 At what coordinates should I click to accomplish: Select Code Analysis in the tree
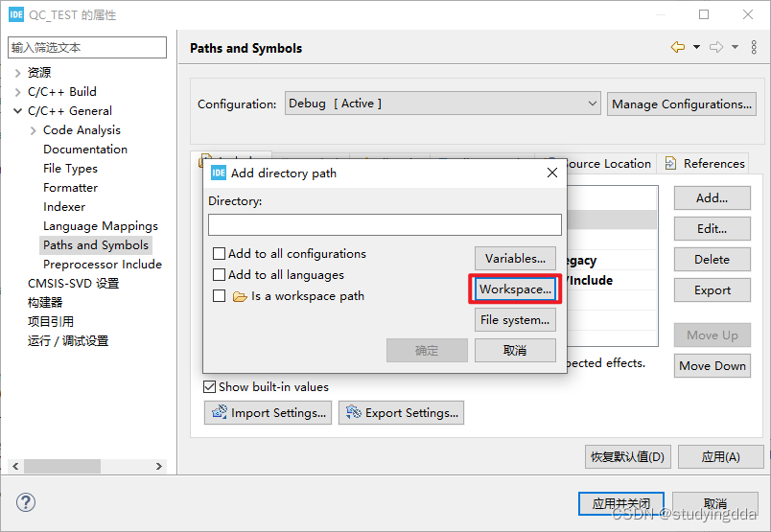pyautogui.click(x=82, y=130)
